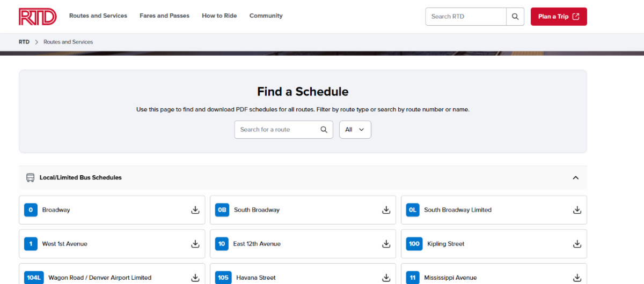Download the South Broadway 0B schedule PDF

386,210
